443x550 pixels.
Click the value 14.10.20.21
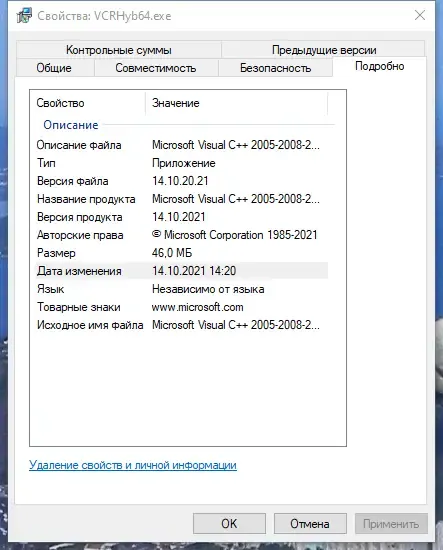tap(180, 181)
